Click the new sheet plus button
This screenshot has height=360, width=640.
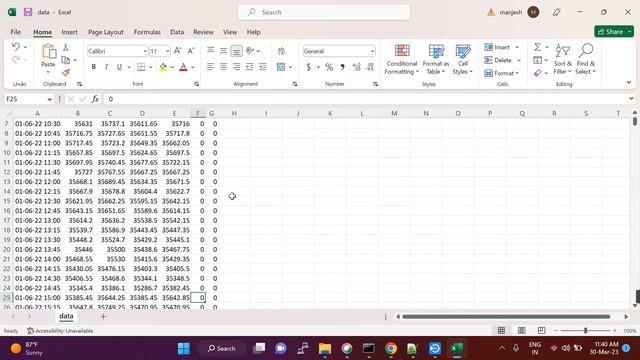103,316
